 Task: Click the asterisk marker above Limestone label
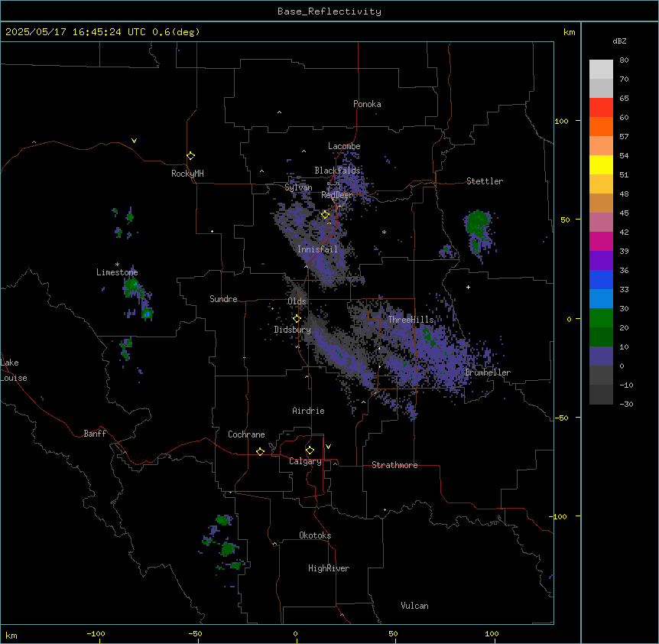[117, 265]
